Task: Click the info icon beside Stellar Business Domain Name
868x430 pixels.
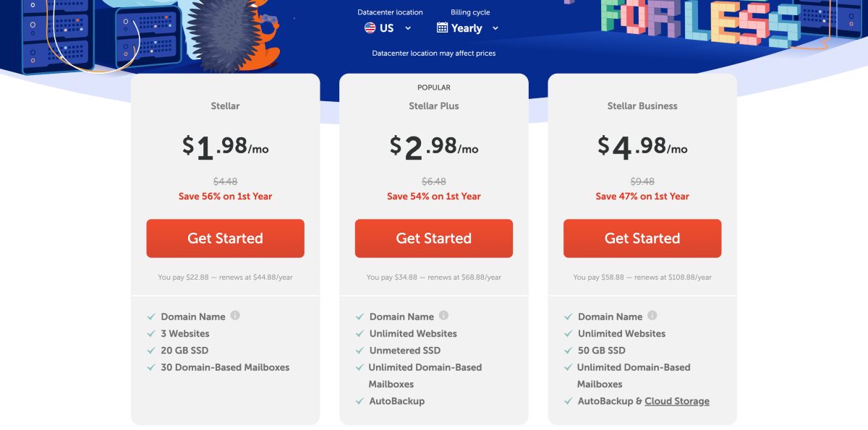Action: pyautogui.click(x=652, y=316)
